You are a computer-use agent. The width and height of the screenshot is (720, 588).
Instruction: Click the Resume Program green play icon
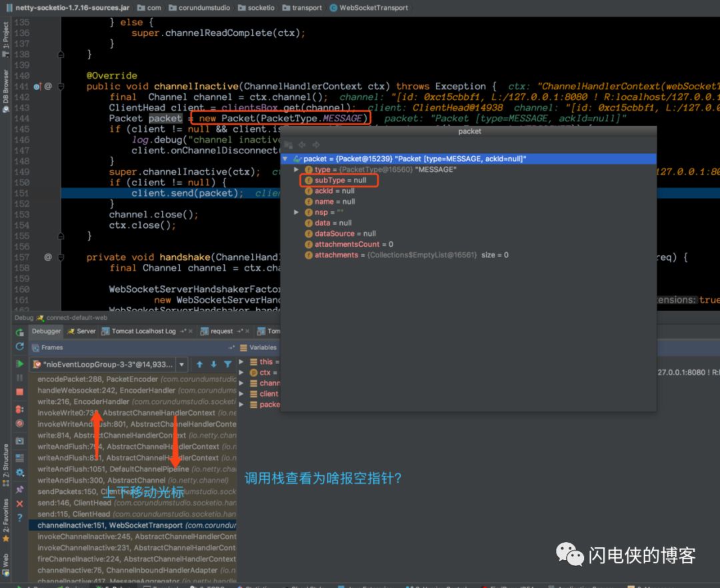pos(19,364)
